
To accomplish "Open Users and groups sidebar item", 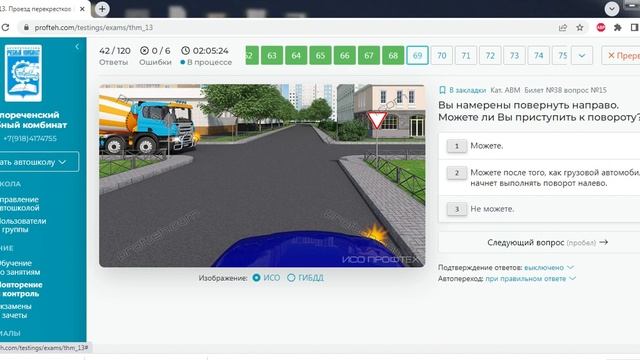I will pyautogui.click(x=23, y=225).
